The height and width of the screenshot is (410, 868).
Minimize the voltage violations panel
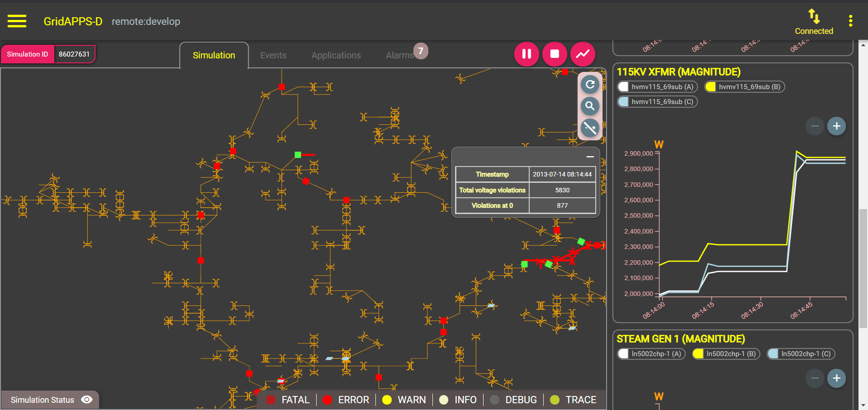590,157
